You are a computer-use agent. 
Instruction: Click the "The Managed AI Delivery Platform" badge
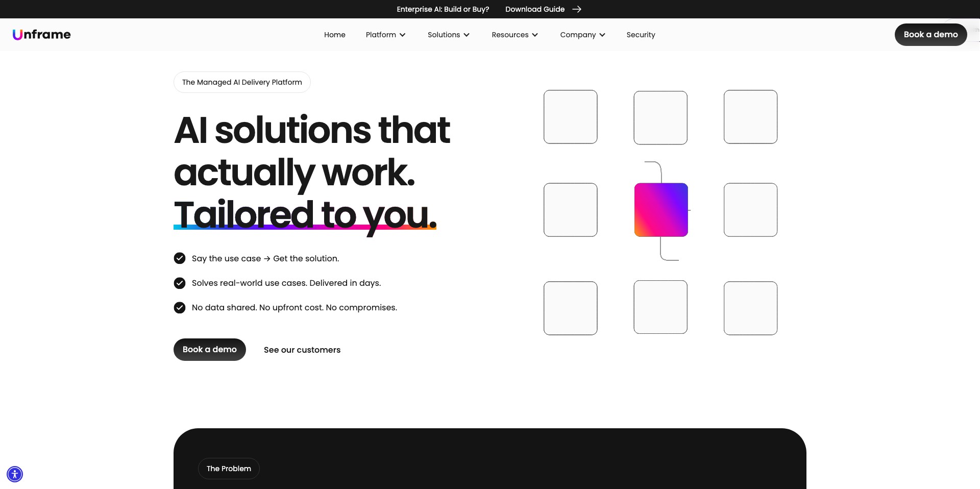242,82
